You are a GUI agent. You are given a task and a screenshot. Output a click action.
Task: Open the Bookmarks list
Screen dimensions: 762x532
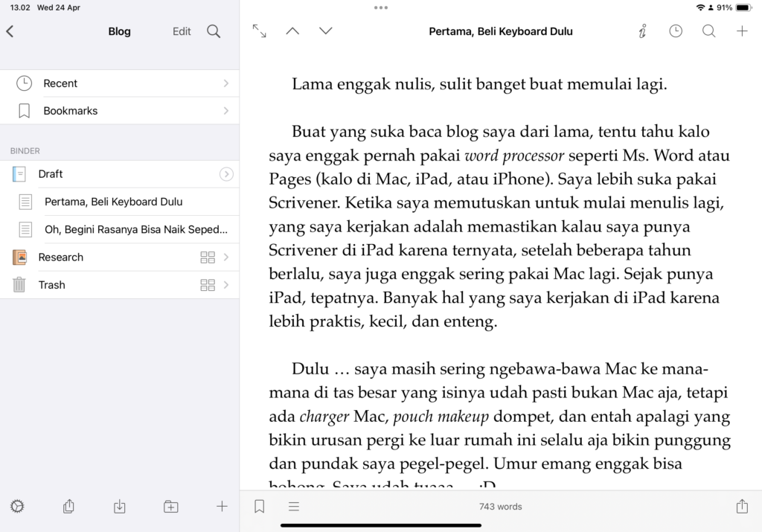(x=120, y=111)
